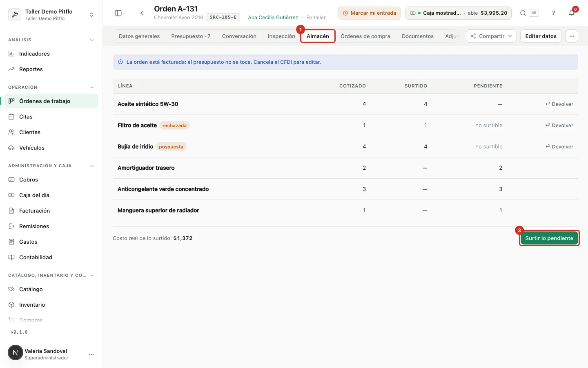Click Clientes people icon in sidebar
The width and height of the screenshot is (588, 368).
11,132
